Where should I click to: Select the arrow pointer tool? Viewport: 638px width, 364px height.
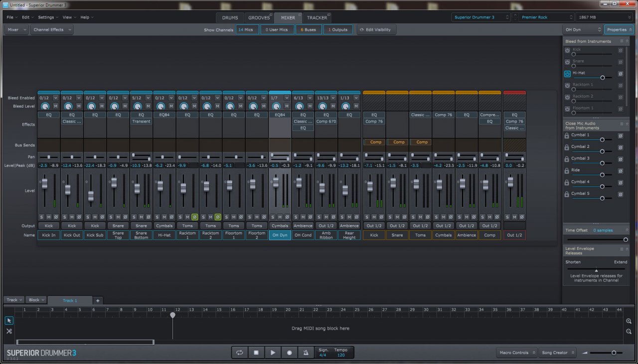9,320
